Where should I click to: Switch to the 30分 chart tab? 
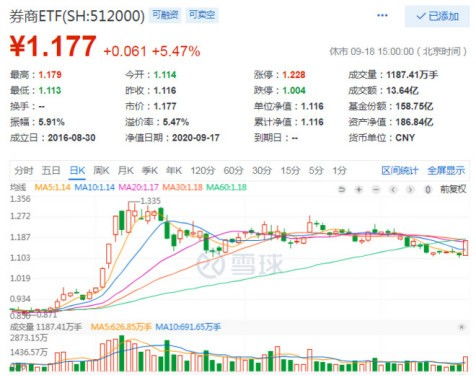pos(262,171)
